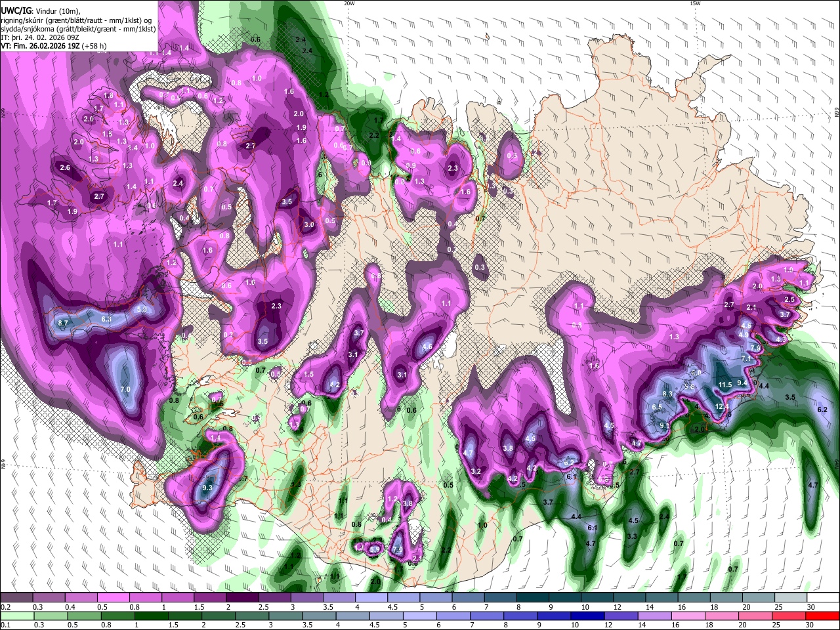Screen dimensions: 840x630
Task: Select the violet swatch labeled 12 in lower legend
Action: 620,616
